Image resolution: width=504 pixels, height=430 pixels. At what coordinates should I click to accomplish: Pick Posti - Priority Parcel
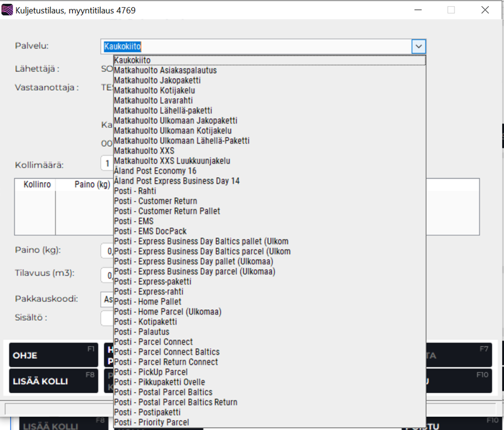pos(151,422)
